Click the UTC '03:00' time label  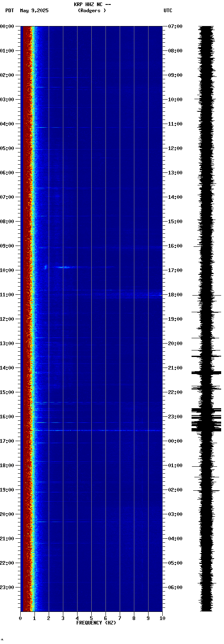pos(175,514)
